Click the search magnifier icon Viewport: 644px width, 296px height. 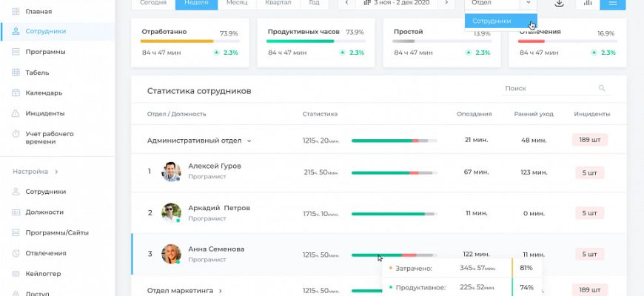602,89
